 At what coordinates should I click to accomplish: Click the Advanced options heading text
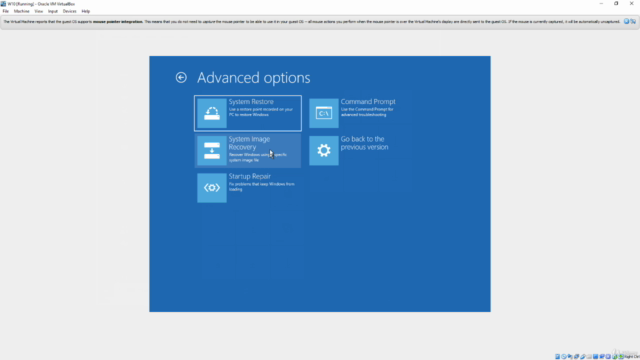tap(253, 78)
